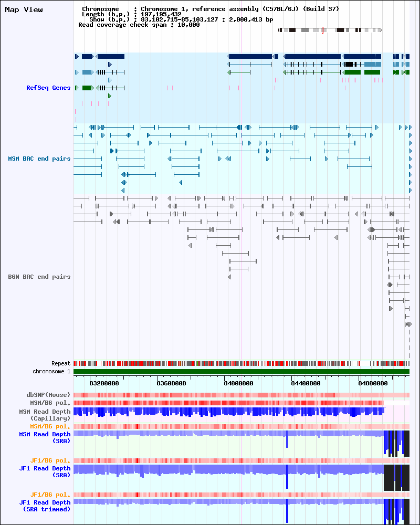Image resolution: width=420 pixels, height=525 pixels.
Task: Click JF1/B6 pol. label above SRA trimmed track
Action: point(50,495)
